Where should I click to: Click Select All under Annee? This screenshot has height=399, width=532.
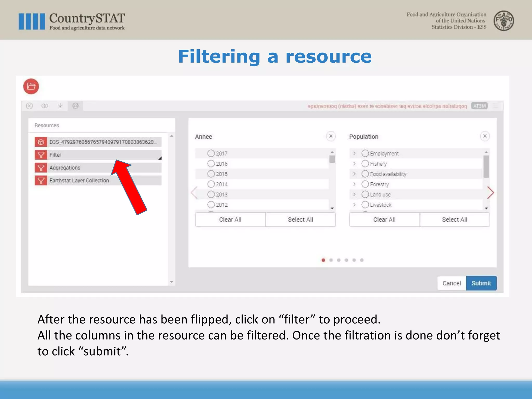[x=300, y=220]
